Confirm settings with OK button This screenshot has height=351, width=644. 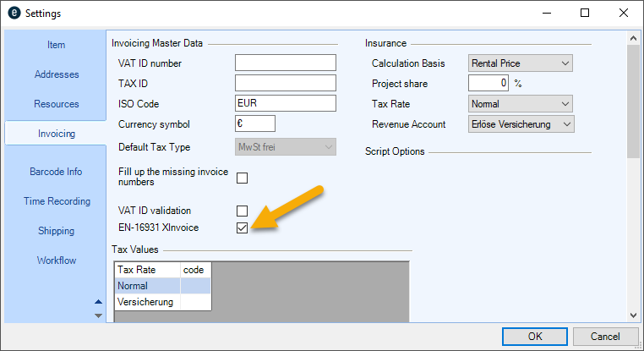pos(535,336)
